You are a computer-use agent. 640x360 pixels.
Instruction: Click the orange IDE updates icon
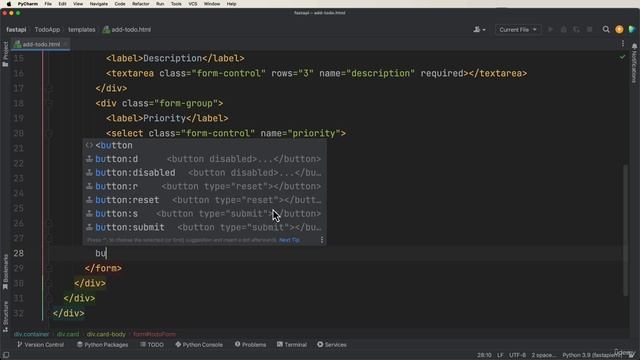(619, 29)
